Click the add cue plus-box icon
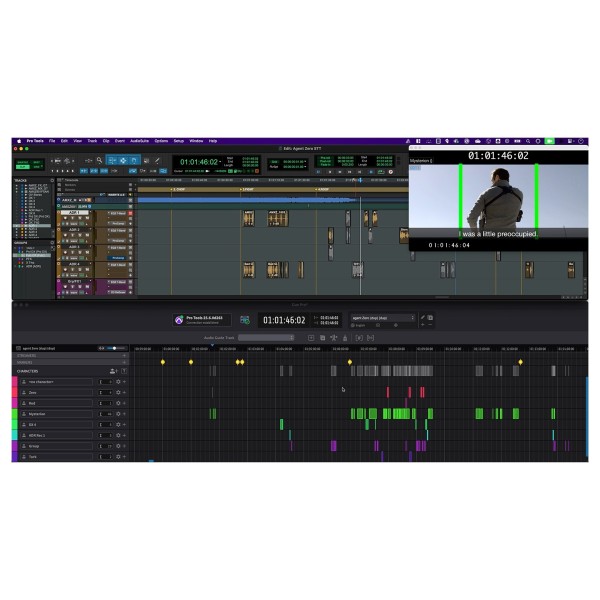600x600 pixels. click(311, 338)
